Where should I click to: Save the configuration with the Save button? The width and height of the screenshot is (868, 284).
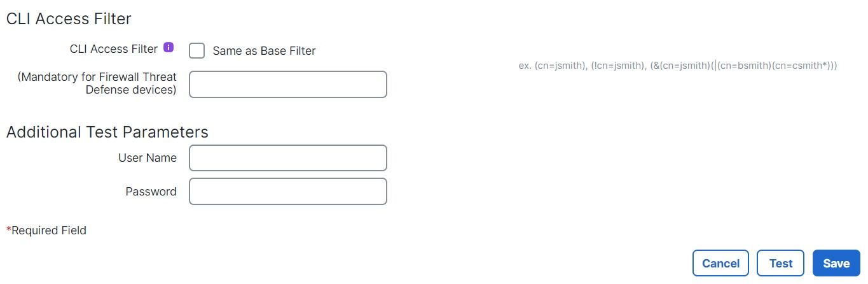836,263
